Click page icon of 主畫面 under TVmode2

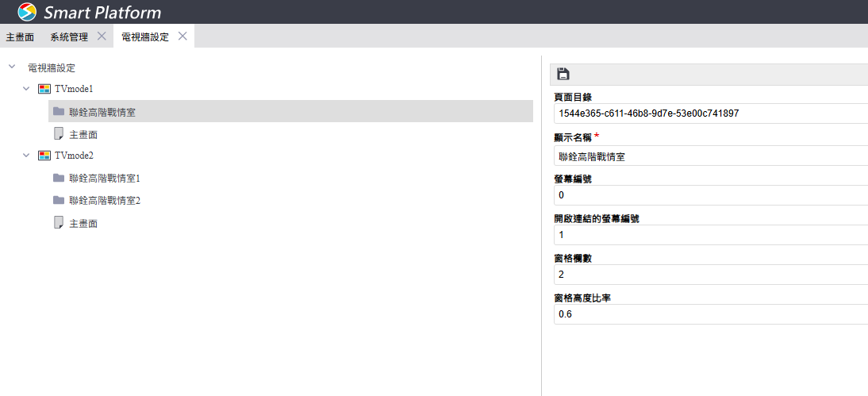(59, 223)
